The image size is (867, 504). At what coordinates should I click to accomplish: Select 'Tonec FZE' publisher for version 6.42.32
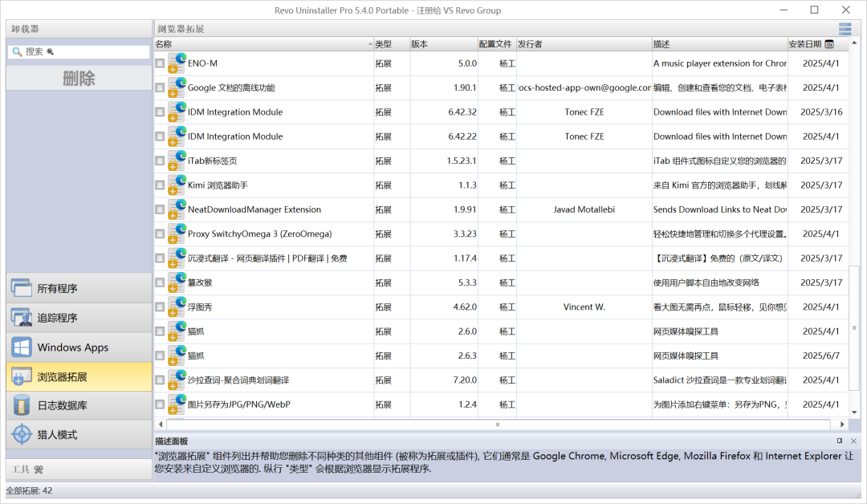pos(584,112)
